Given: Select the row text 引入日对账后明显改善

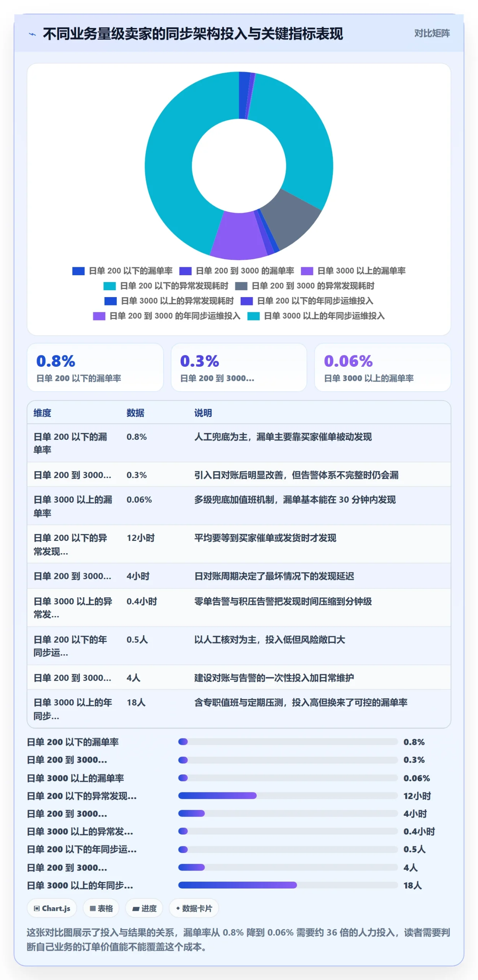Looking at the screenshot, I should coord(239,475).
